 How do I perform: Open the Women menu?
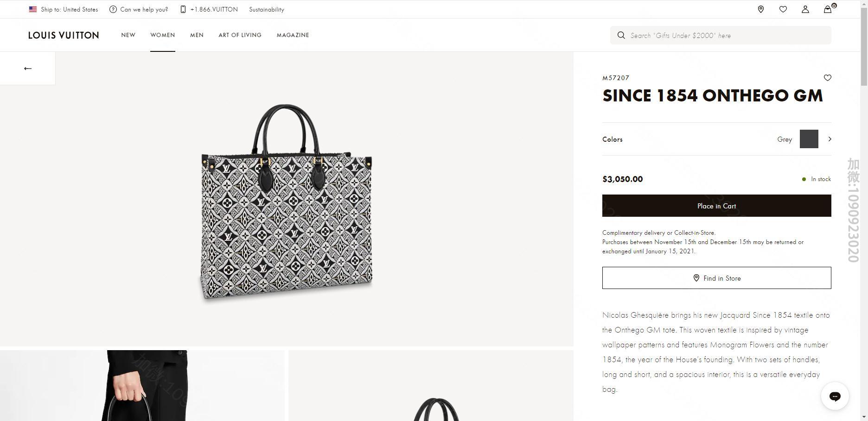click(x=162, y=35)
